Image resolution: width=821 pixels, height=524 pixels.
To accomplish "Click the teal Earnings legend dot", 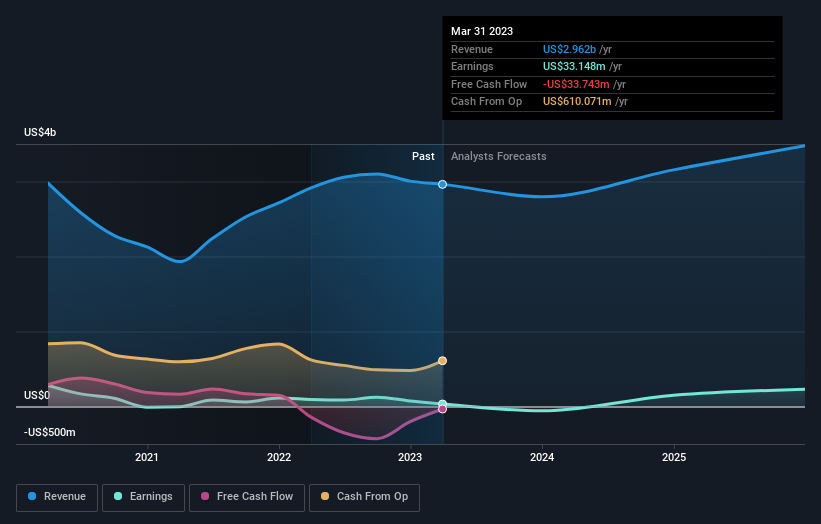I will (x=118, y=496).
